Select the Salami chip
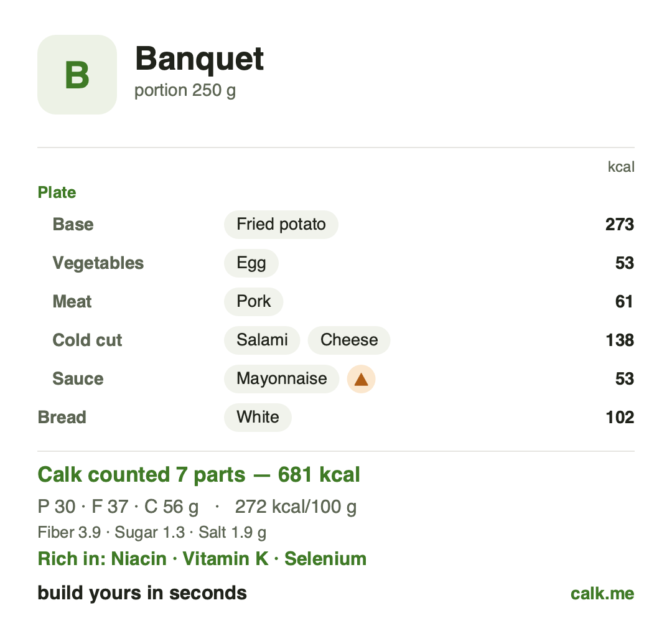 [x=262, y=340]
